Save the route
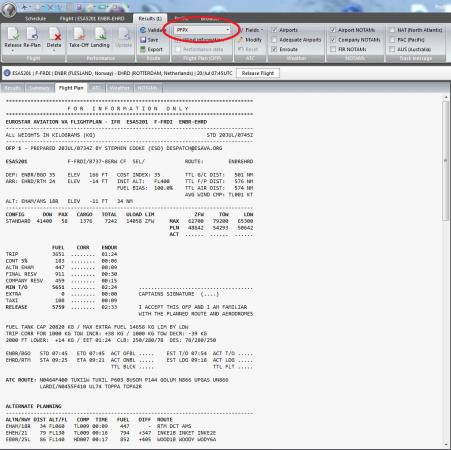 tap(149, 40)
